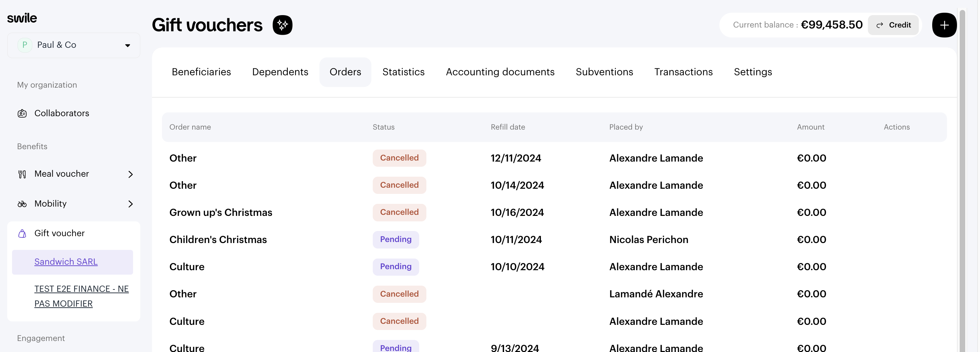
Task: Click Lamandé Alexandre in Placed by
Action: [x=656, y=294]
